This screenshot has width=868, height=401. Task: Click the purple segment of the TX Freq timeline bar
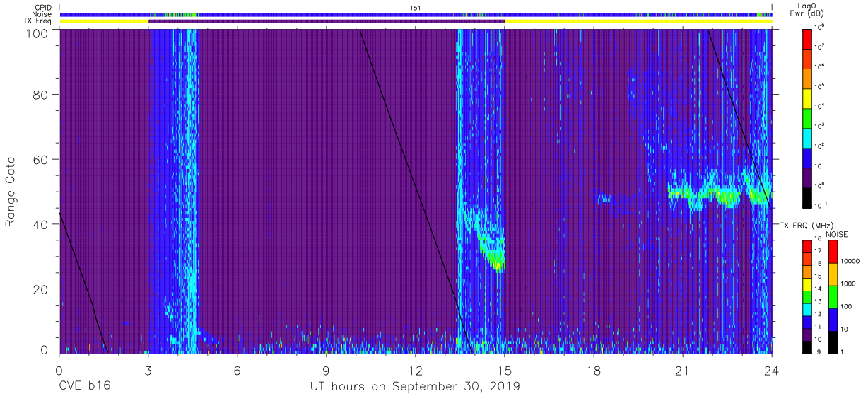coord(327,21)
